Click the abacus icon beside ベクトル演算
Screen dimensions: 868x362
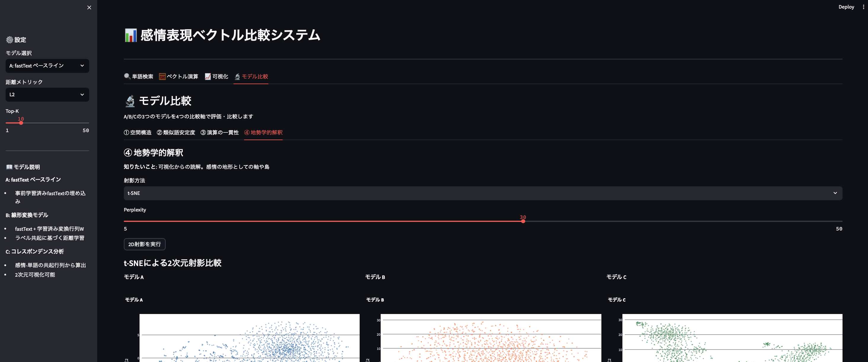[x=163, y=76]
